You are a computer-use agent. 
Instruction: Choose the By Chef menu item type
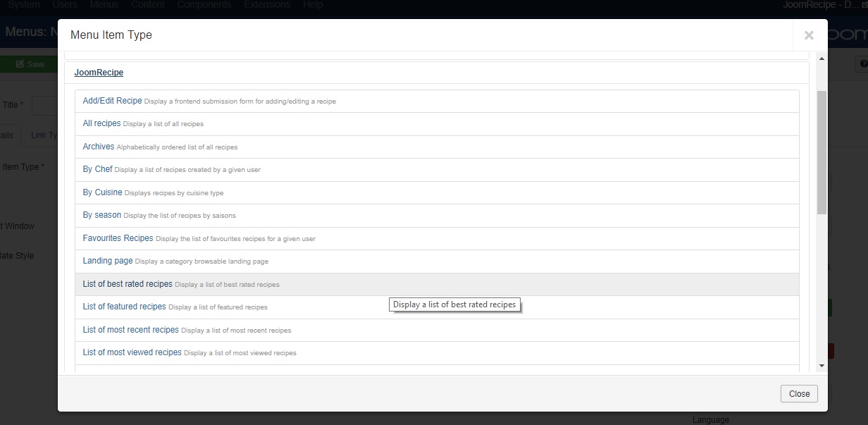(437, 170)
